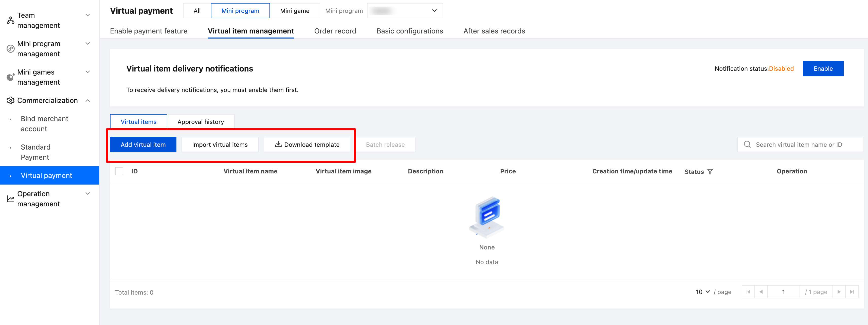The height and width of the screenshot is (325, 868).
Task: Select the Mini game filter option
Action: tap(295, 11)
